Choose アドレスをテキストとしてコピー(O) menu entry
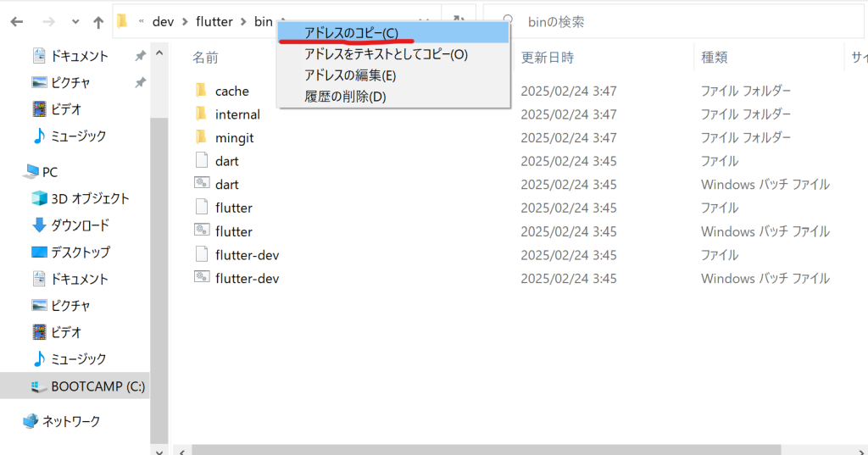The height and width of the screenshot is (455, 868). pos(386,54)
